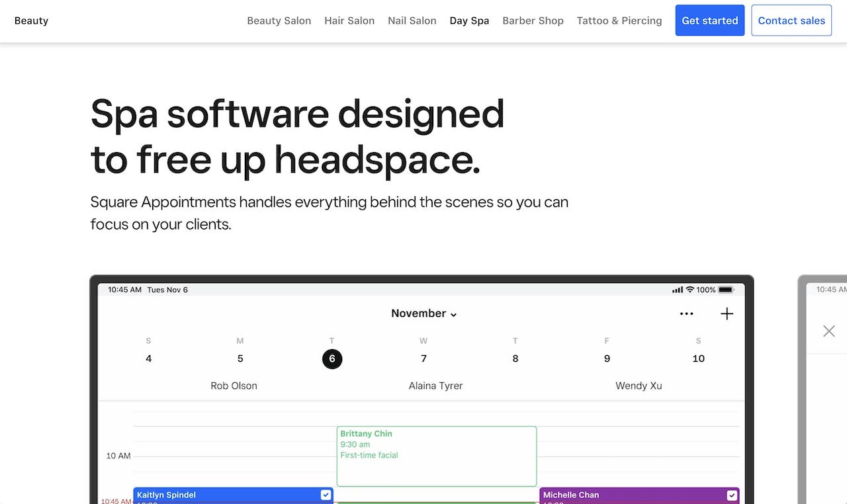Open the Kaitlyn Spindel appointment block
Screen dimensions: 847x504
tap(234, 496)
